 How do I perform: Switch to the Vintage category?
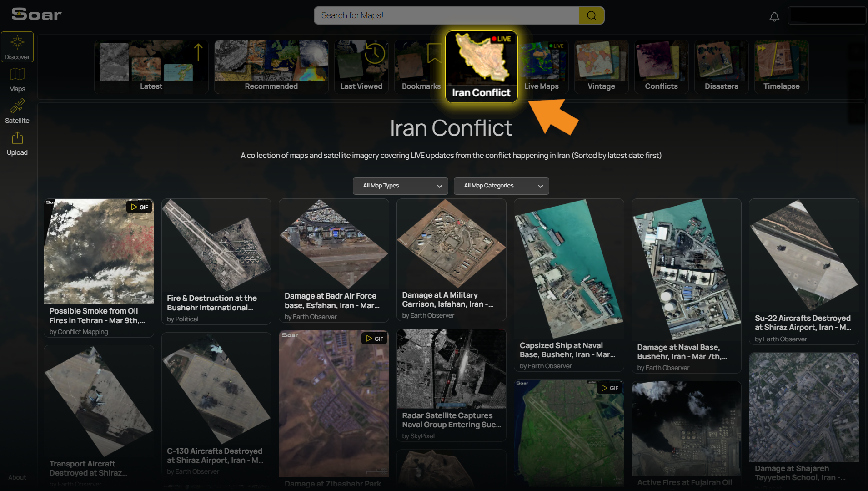(x=601, y=66)
